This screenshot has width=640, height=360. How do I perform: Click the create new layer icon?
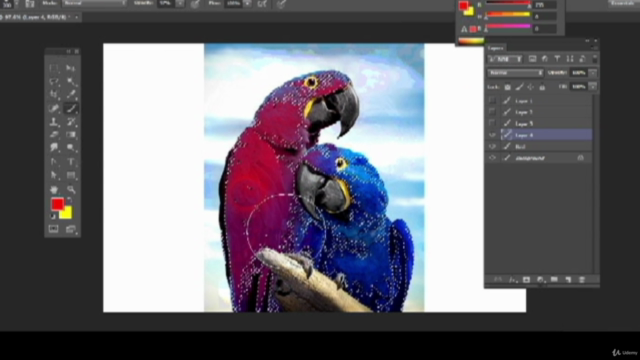tap(568, 280)
